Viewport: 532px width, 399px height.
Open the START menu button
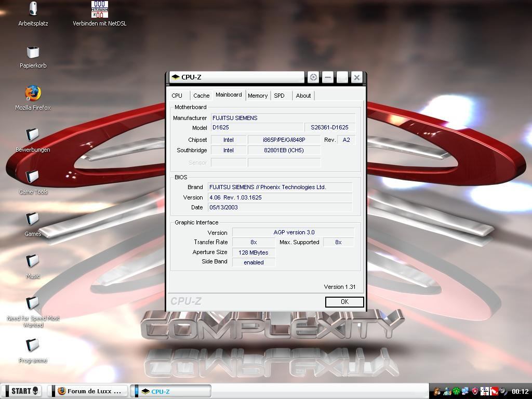pyautogui.click(x=24, y=391)
